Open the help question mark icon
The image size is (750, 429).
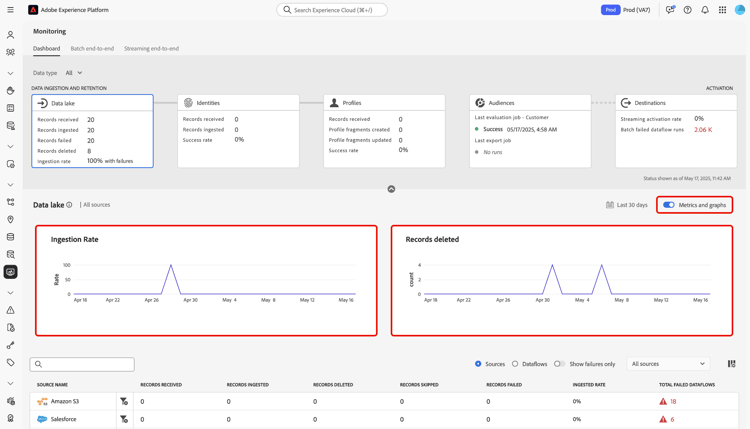[x=687, y=10]
